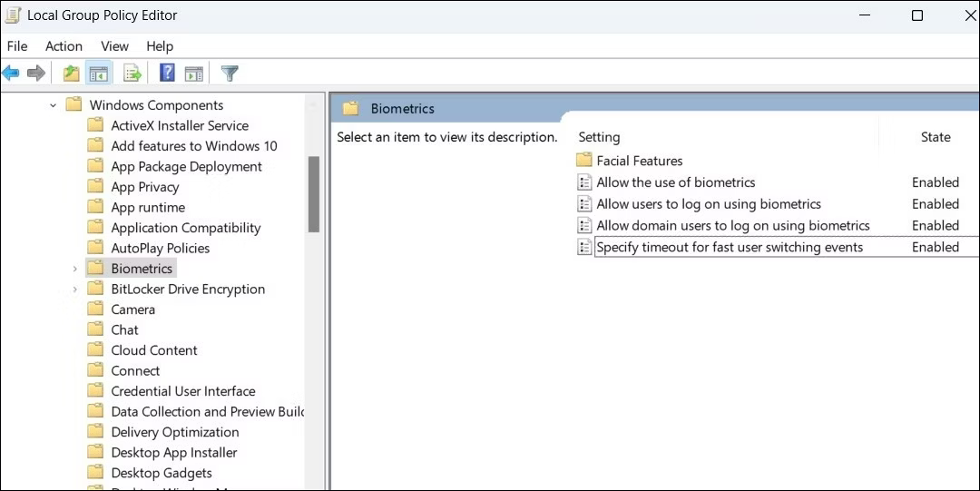Select Specify timeout for fast user switching events
This screenshot has height=491, width=980.
click(x=730, y=247)
